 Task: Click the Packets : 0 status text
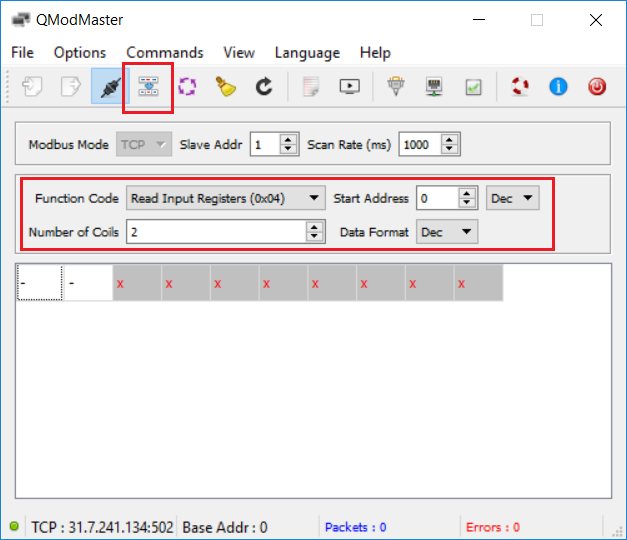pos(355,527)
